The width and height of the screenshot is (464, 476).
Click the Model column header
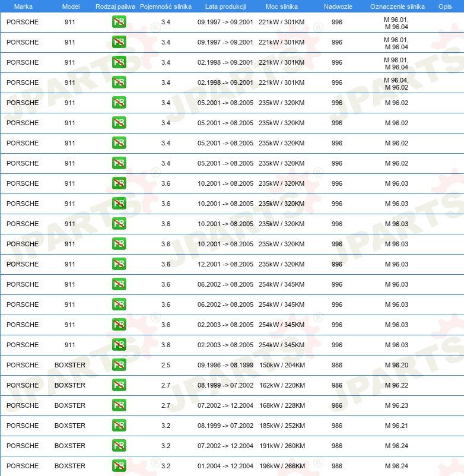pos(71,7)
